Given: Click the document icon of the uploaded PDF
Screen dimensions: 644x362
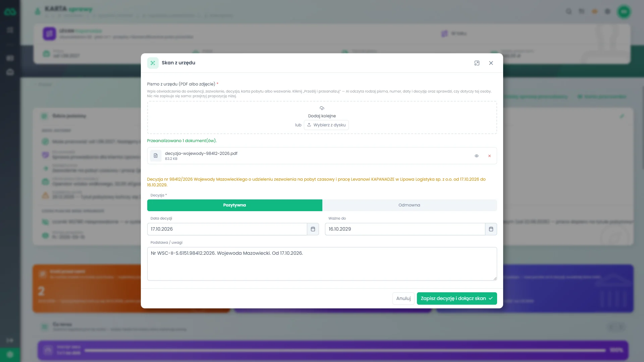Looking at the screenshot, I should coord(156,156).
